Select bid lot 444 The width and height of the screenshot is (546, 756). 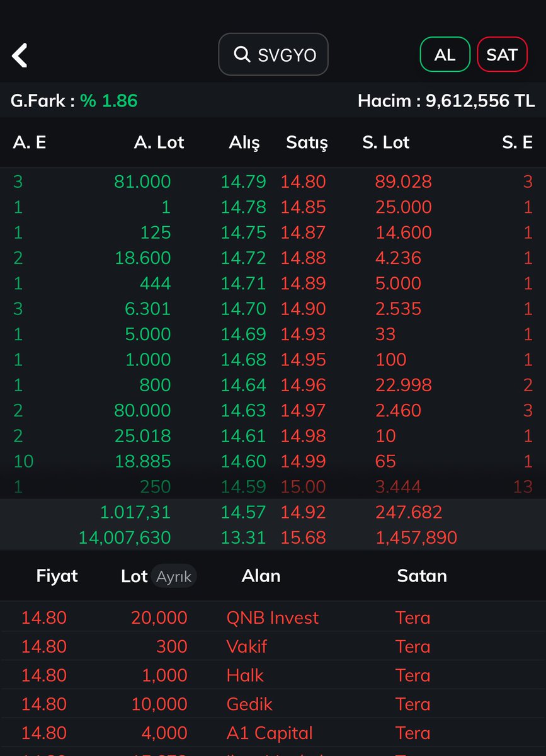pyautogui.click(x=155, y=283)
